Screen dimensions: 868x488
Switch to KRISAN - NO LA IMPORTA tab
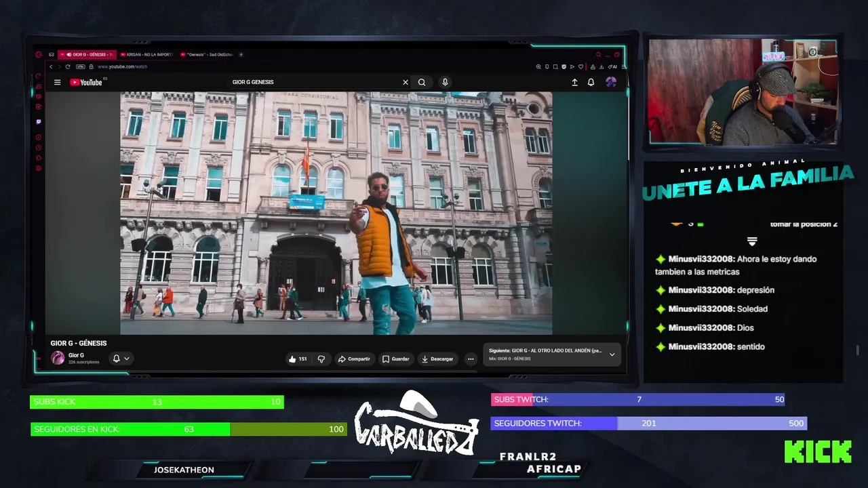click(146, 54)
